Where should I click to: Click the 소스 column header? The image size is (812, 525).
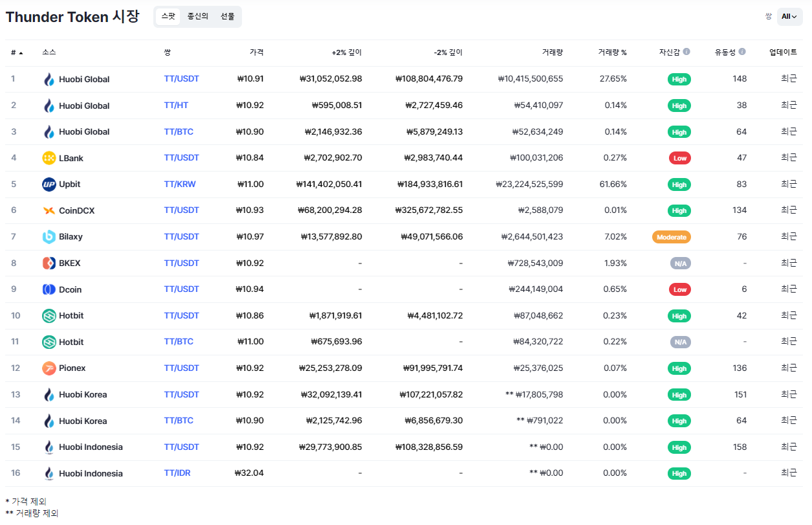49,52
